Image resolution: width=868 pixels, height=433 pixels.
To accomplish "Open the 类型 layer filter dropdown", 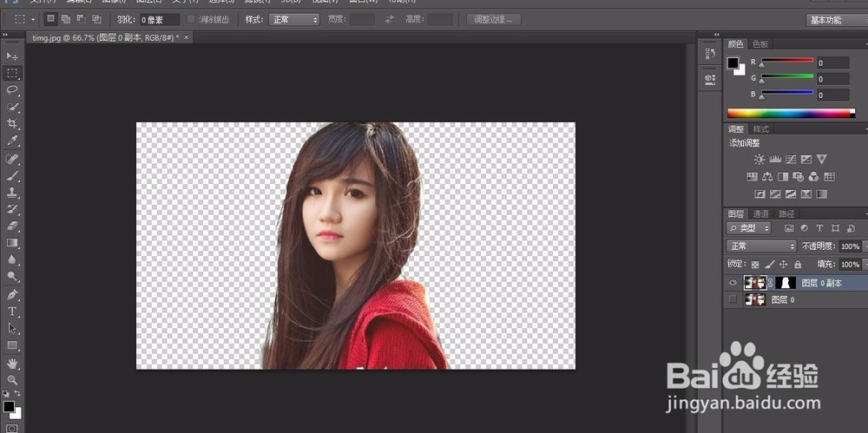I will pyautogui.click(x=748, y=228).
